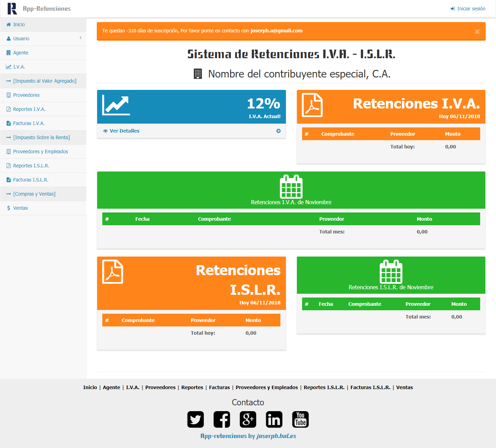The width and height of the screenshot is (496, 448).
Task: Click Facturas I.S.L.R. in the footer navigation
Action: [x=370, y=387]
